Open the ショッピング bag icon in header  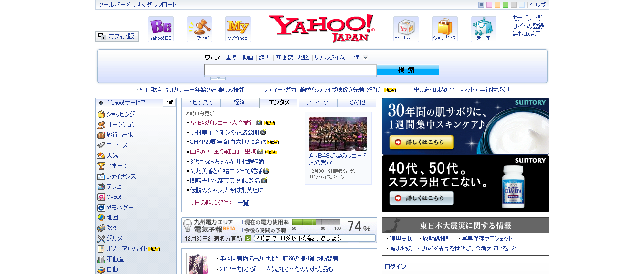(x=445, y=29)
